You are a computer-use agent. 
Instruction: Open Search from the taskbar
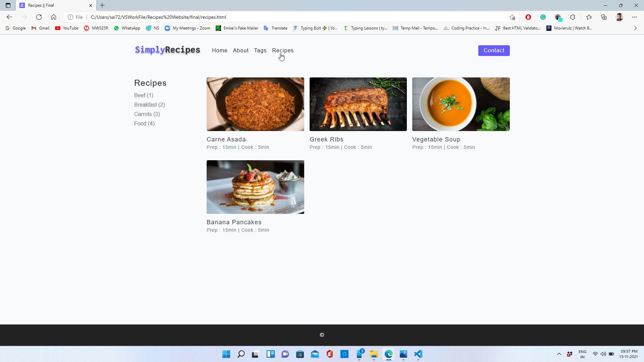[x=241, y=354]
